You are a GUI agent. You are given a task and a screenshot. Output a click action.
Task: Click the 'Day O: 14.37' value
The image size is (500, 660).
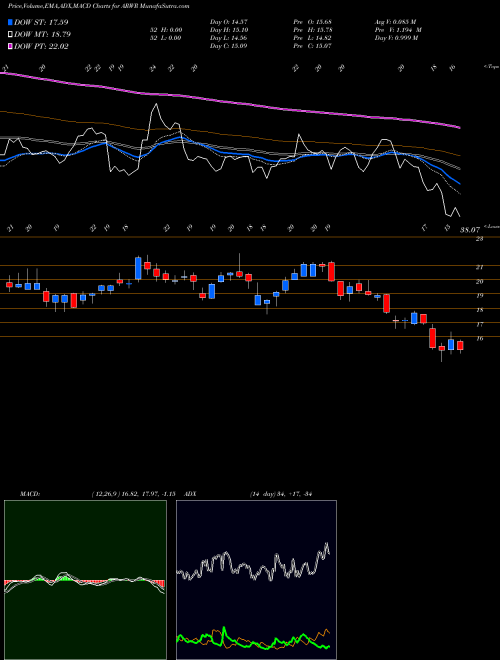click(x=228, y=22)
